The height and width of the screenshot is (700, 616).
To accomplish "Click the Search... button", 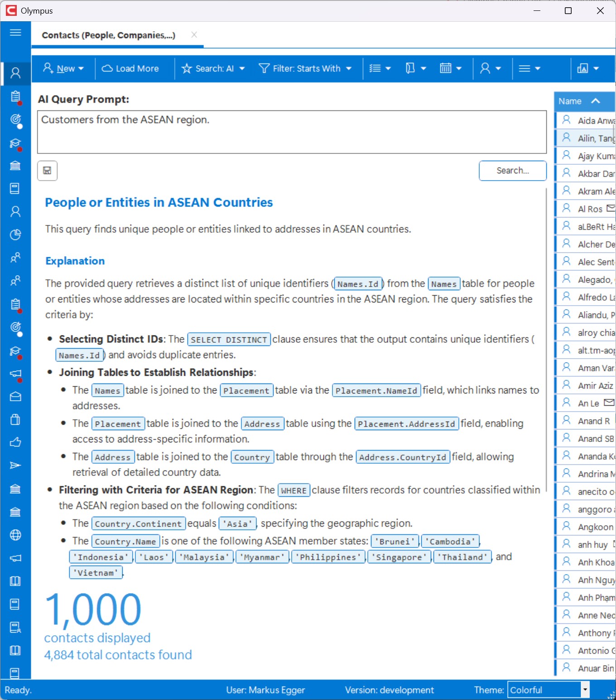I will 513,171.
